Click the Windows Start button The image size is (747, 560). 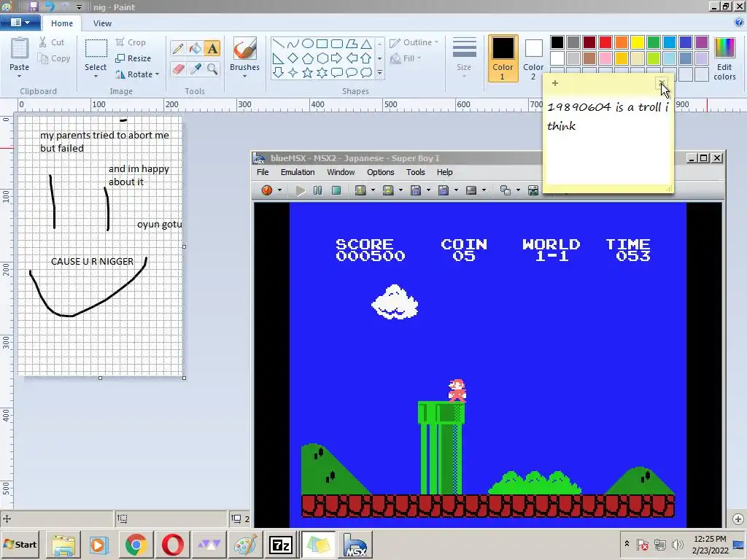click(20, 544)
